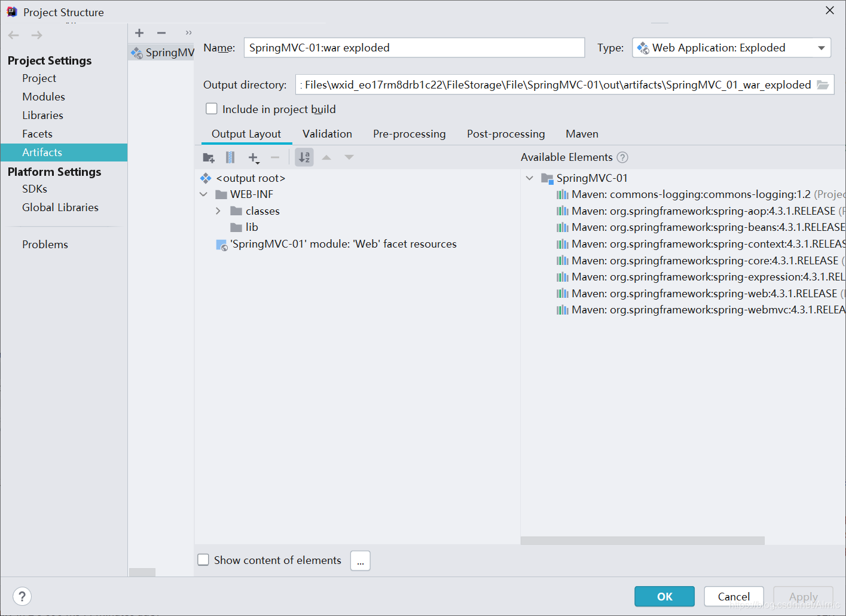Screen dimensions: 846x616
Task: Enable the Include in project build checkbox
Action: click(x=212, y=108)
